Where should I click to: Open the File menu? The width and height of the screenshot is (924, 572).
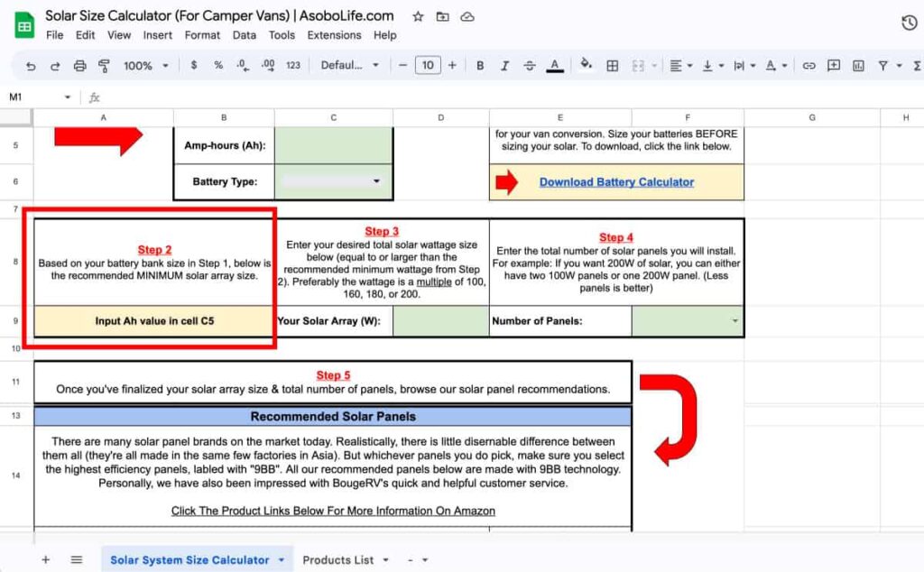tap(55, 35)
